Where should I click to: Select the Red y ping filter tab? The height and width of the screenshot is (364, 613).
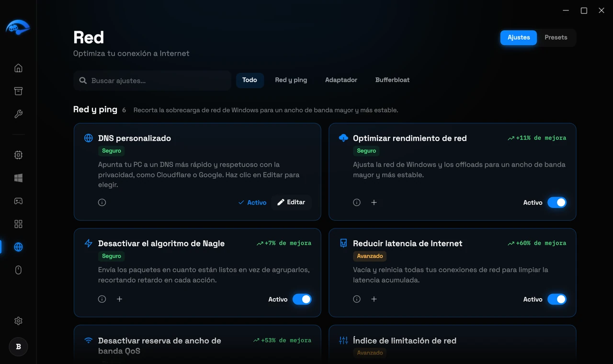291,80
